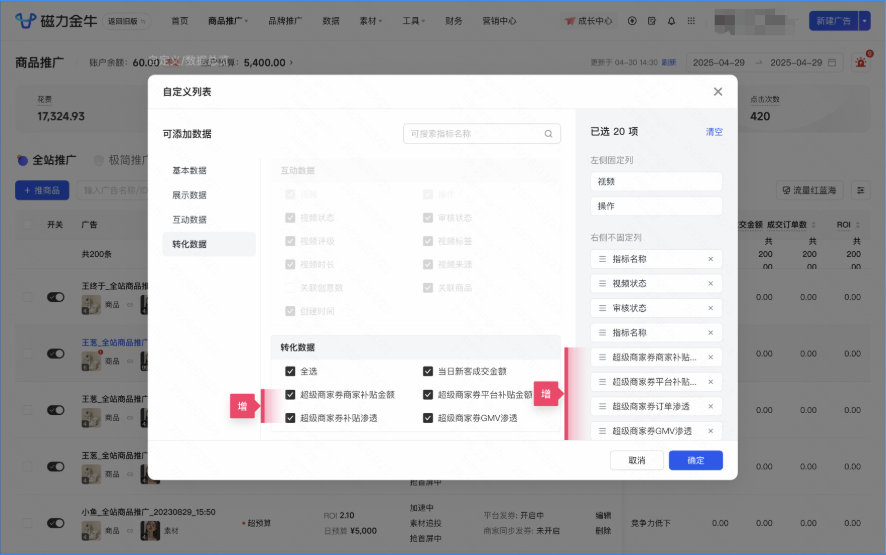Image resolution: width=886 pixels, height=555 pixels.
Task: Focus the 输入广告名称 input in background
Action: pos(113,190)
